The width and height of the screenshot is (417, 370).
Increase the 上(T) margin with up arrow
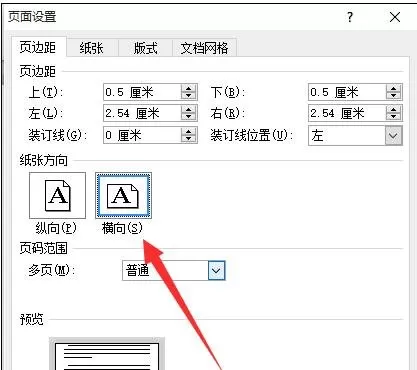coord(189,88)
